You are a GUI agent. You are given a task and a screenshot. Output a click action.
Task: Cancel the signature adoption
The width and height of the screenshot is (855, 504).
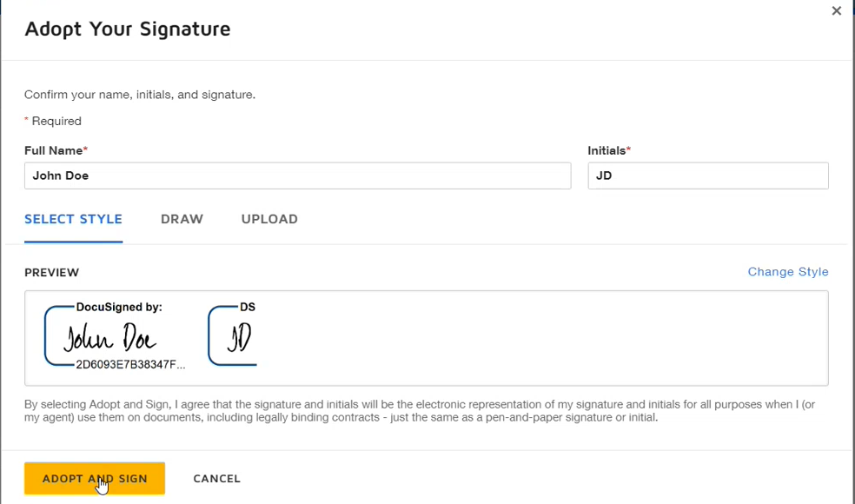pos(216,479)
